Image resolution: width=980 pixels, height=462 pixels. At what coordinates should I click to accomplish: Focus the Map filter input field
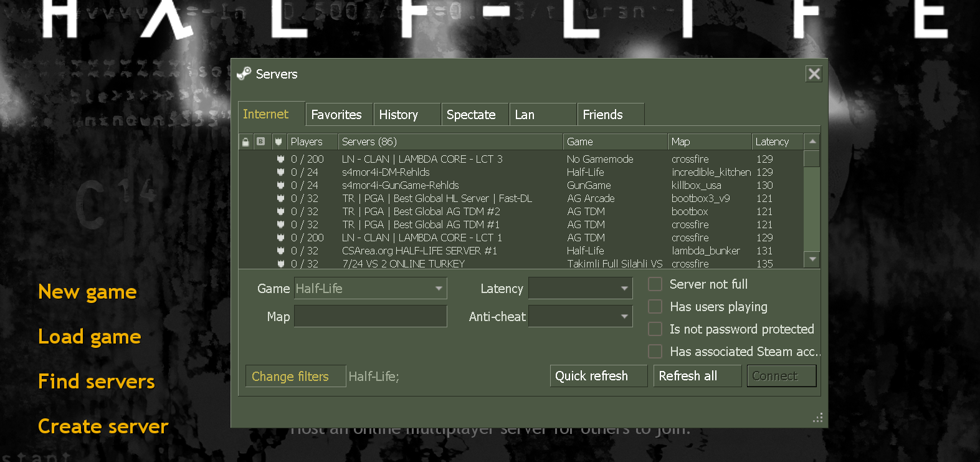tap(370, 316)
